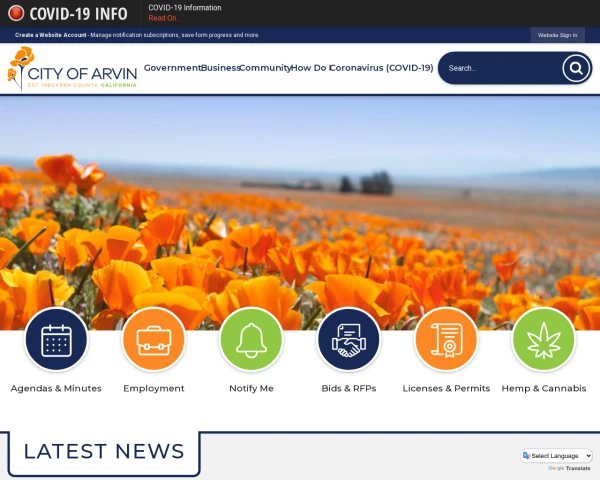Click the Agendas & Minutes calendar icon
Viewport: 600px width, 480px height.
pos(56,340)
